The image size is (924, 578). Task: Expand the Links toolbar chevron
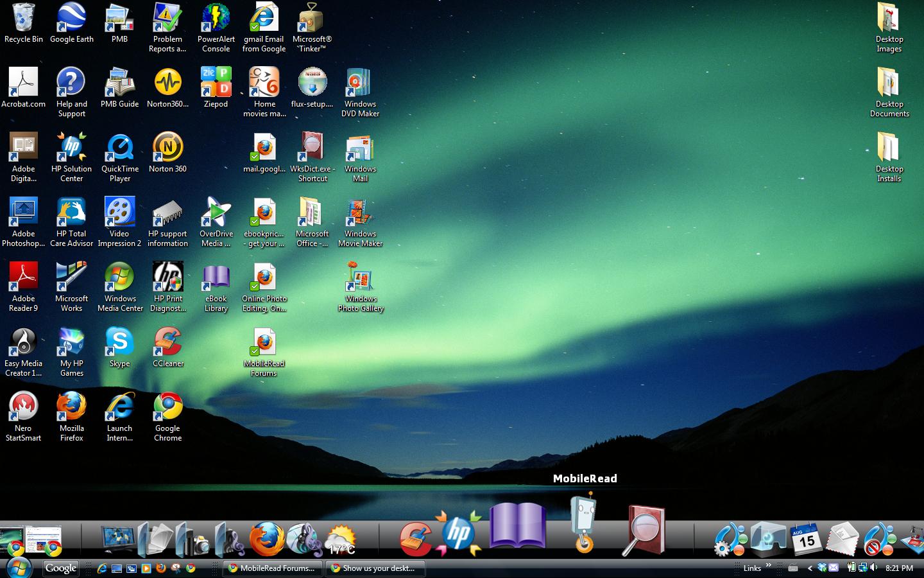pyautogui.click(x=768, y=566)
